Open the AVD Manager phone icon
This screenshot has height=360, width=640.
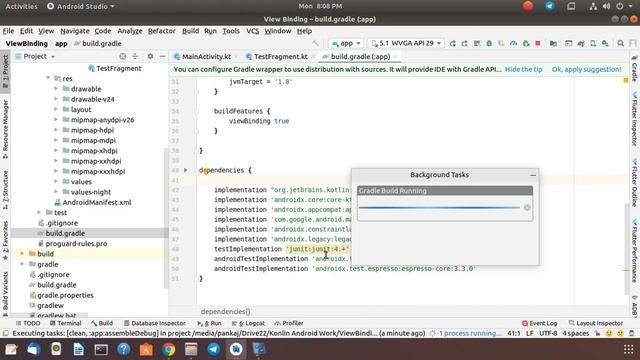[593, 43]
